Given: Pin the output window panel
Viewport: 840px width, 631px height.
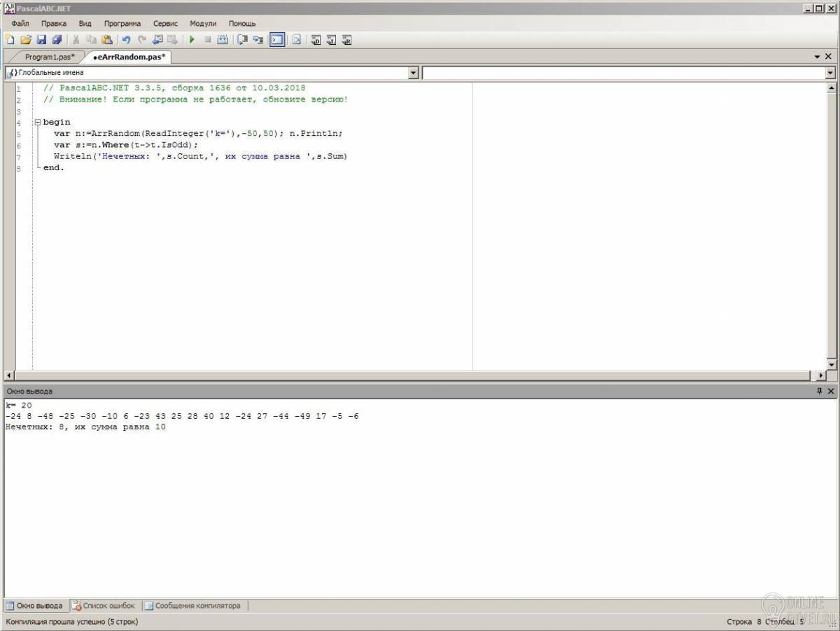Looking at the screenshot, I should coord(819,391).
